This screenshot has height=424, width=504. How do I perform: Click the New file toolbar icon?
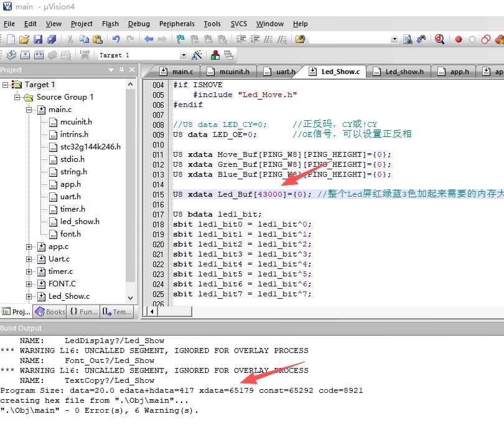point(10,39)
